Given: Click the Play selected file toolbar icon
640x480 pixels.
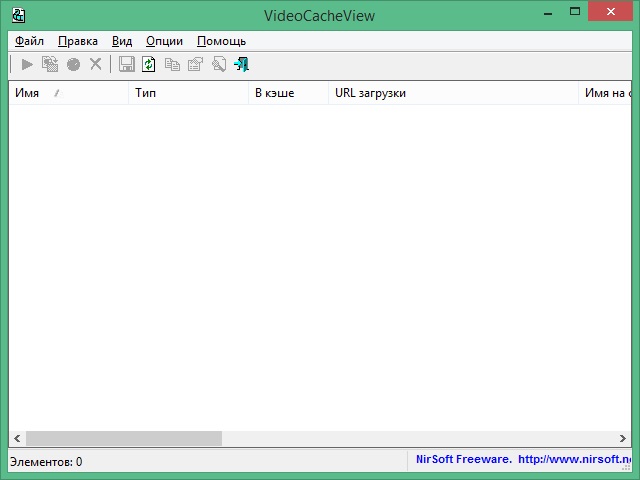Looking at the screenshot, I should (x=27, y=65).
